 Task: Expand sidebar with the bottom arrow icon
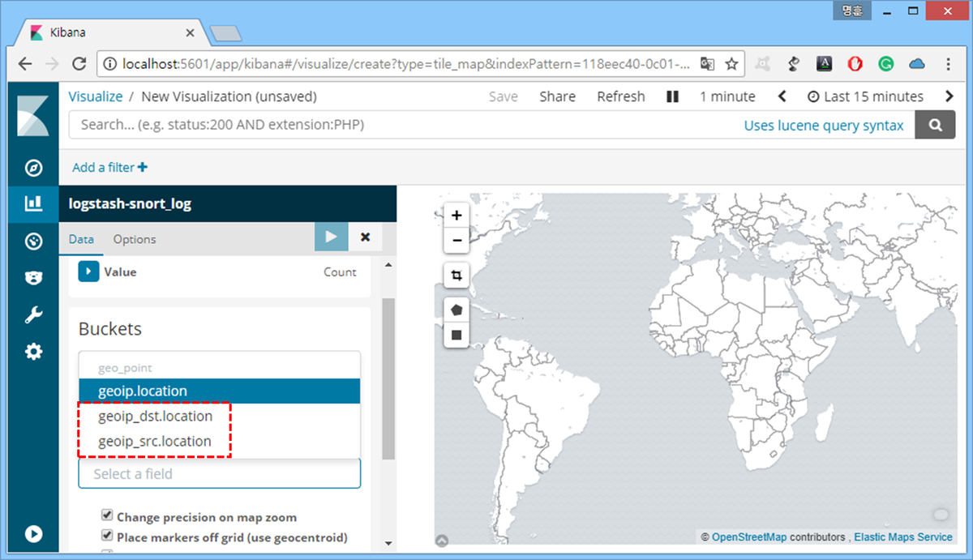point(33,534)
